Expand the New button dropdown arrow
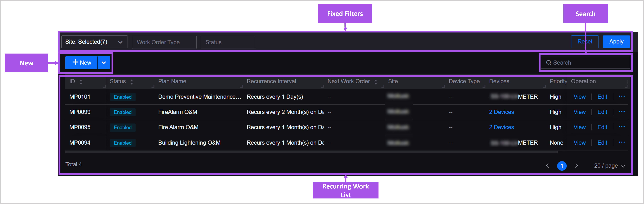Viewport: 644px width, 204px height. click(104, 63)
